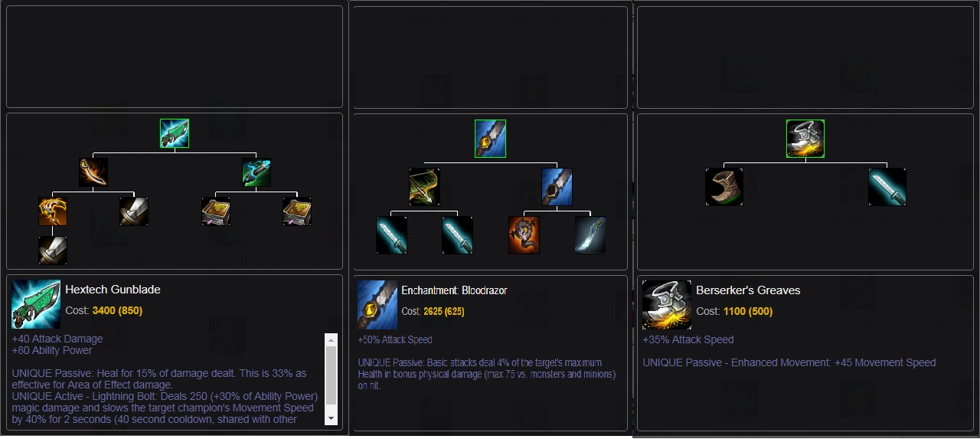
Task: Select the Berserker's Greaves icon atop its recipe tree
Action: pos(805,139)
